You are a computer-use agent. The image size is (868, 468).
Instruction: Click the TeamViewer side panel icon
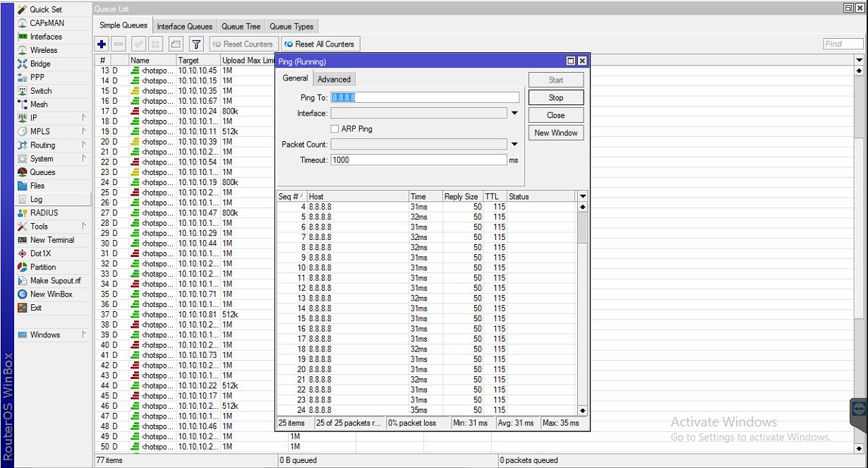click(859, 409)
